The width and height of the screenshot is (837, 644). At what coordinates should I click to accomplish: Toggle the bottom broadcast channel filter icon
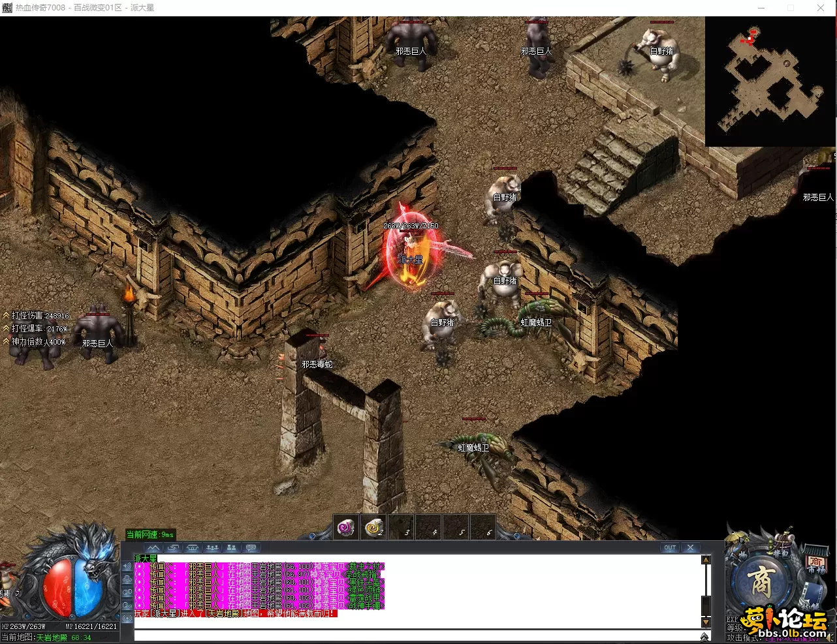(127, 618)
